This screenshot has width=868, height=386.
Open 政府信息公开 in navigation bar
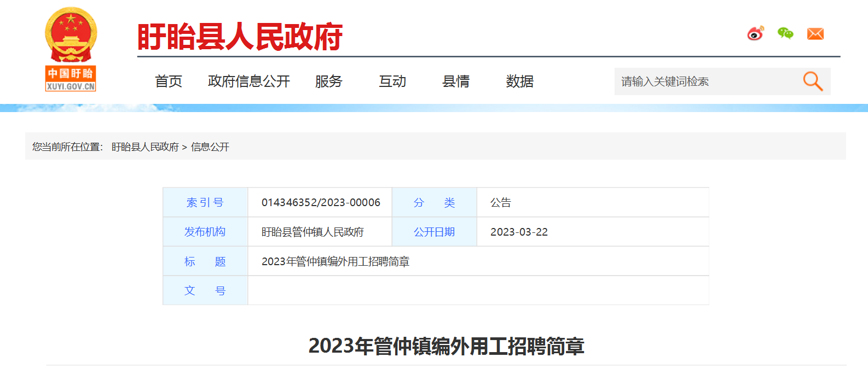point(249,81)
